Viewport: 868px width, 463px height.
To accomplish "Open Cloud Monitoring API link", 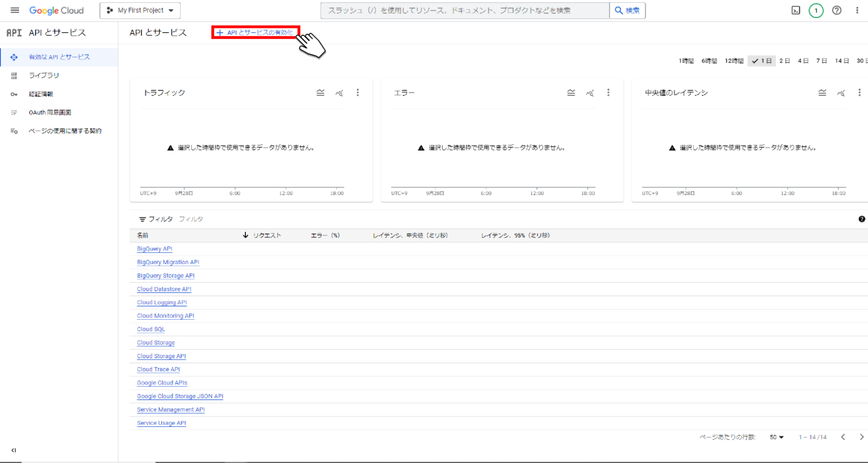I will pos(165,316).
